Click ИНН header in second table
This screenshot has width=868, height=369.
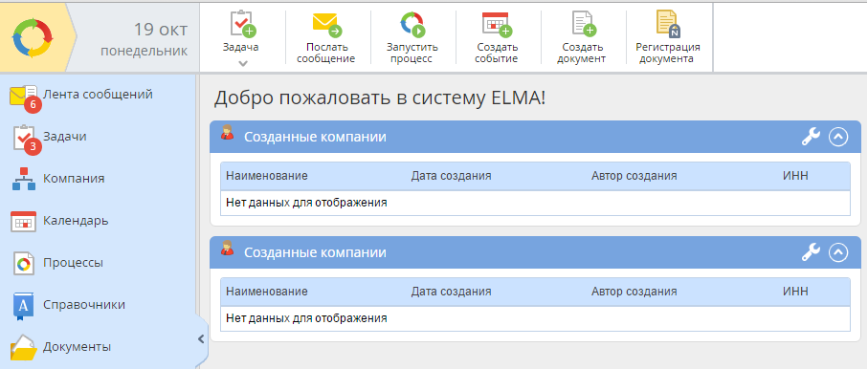click(x=795, y=292)
